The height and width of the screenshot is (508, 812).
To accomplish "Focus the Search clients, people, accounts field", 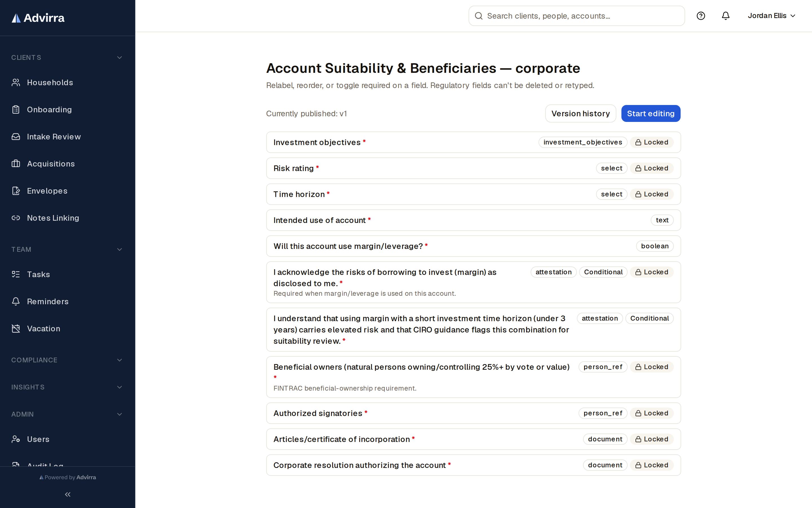I will coord(577,16).
